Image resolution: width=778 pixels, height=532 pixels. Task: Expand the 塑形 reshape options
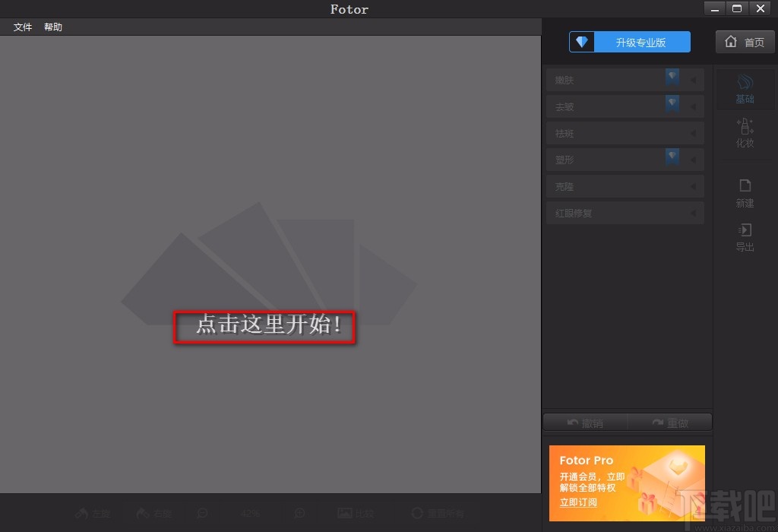(692, 160)
